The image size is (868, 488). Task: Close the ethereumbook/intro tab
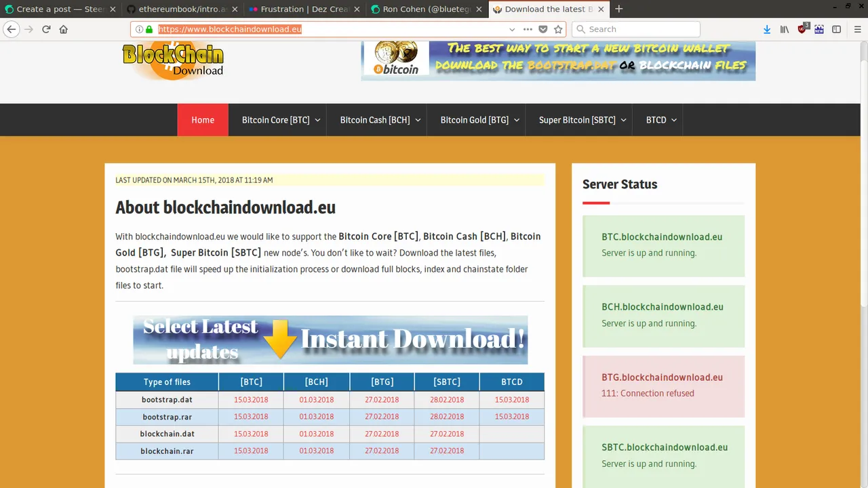(x=235, y=9)
